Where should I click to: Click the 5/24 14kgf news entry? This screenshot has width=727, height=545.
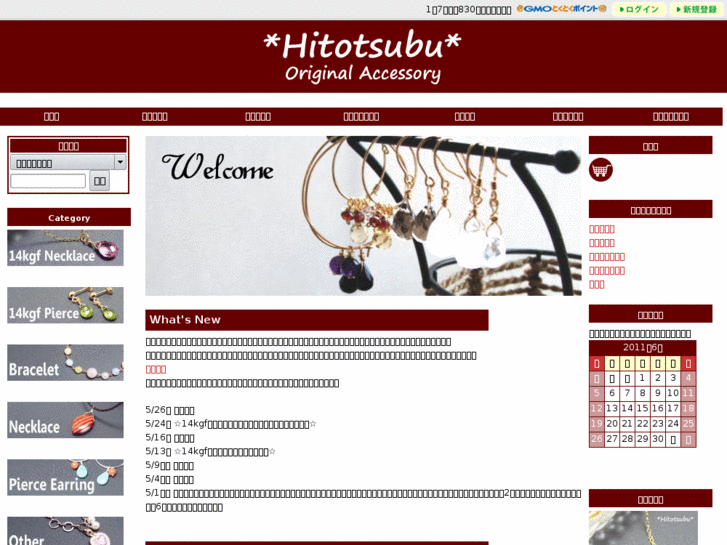tap(231, 424)
